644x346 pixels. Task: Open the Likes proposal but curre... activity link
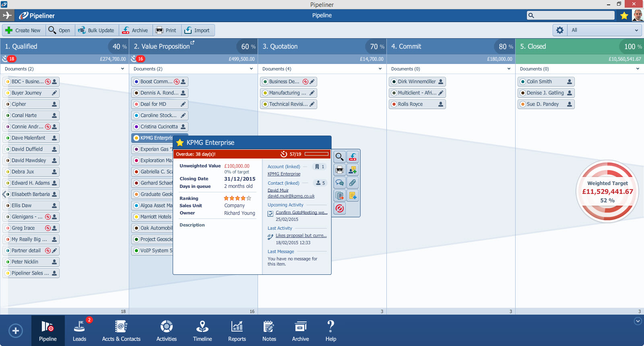tap(301, 235)
